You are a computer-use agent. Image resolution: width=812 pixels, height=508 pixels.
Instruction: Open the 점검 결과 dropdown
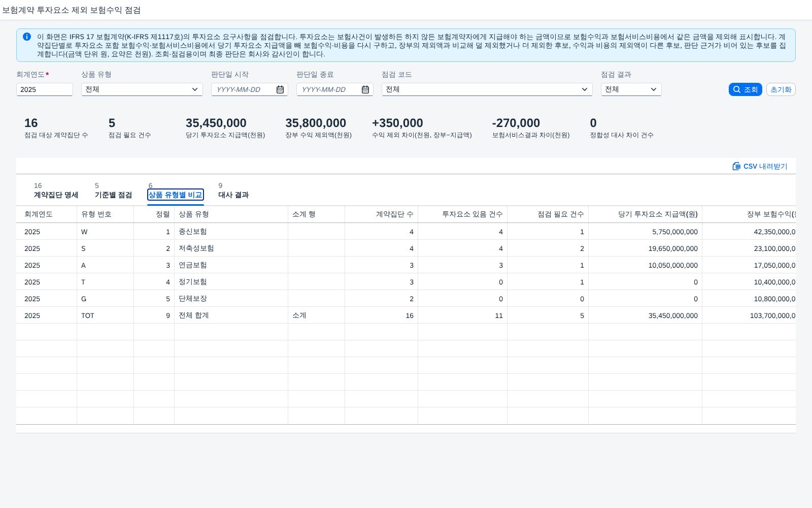[654, 89]
